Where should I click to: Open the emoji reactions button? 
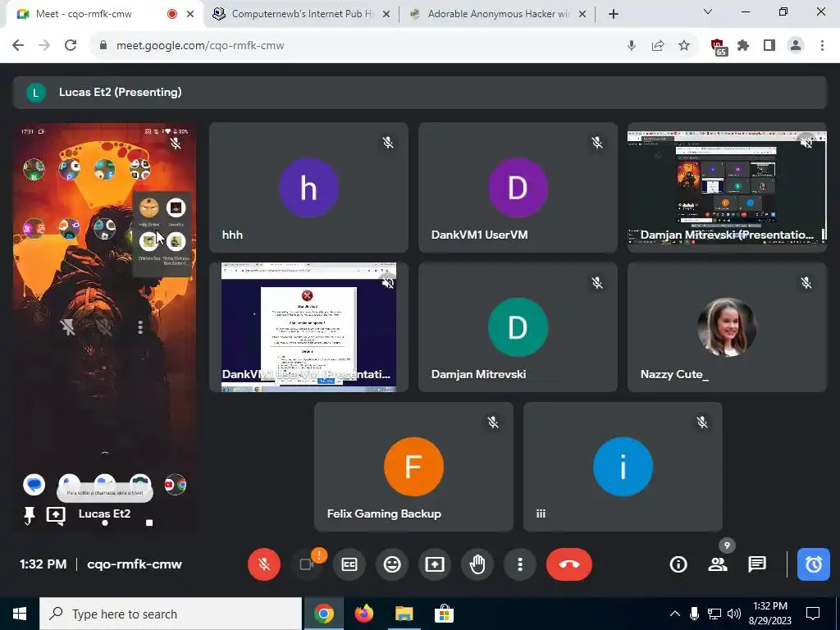(392, 564)
